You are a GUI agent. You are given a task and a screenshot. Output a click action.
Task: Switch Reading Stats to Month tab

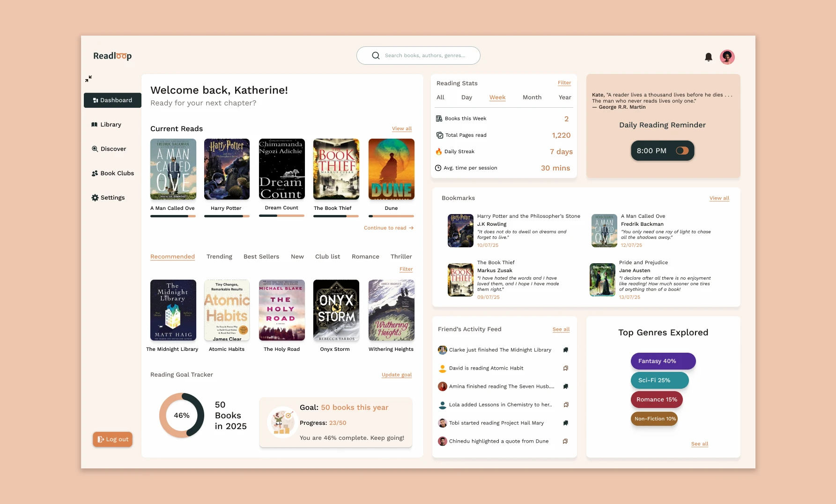[532, 97]
